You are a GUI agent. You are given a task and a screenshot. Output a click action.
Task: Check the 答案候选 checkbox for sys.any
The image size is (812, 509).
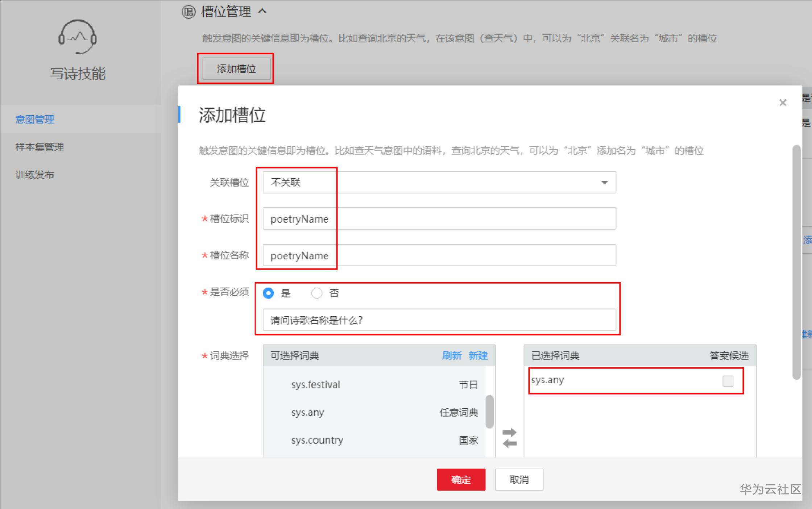[728, 381]
